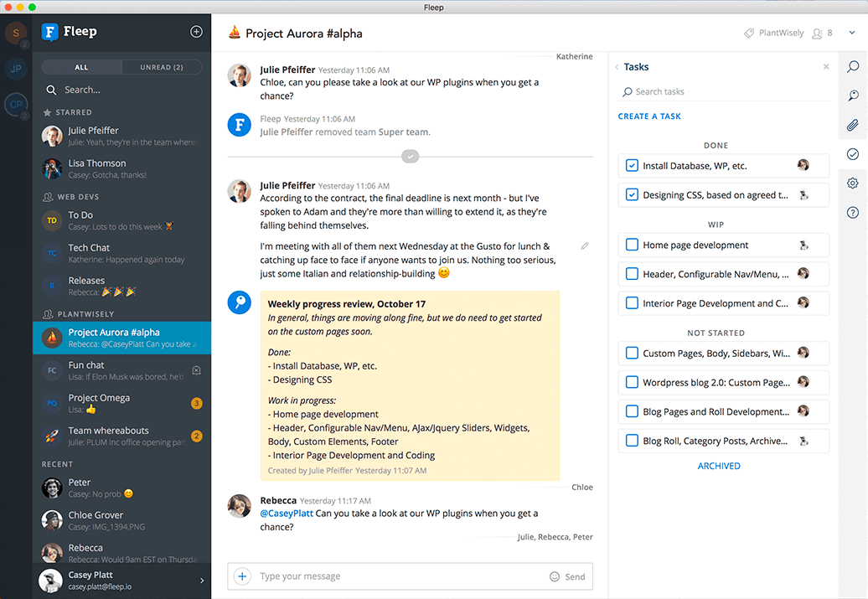Image resolution: width=868 pixels, height=599 pixels.
Task: Click the muted icon on Fun chat
Action: click(196, 370)
